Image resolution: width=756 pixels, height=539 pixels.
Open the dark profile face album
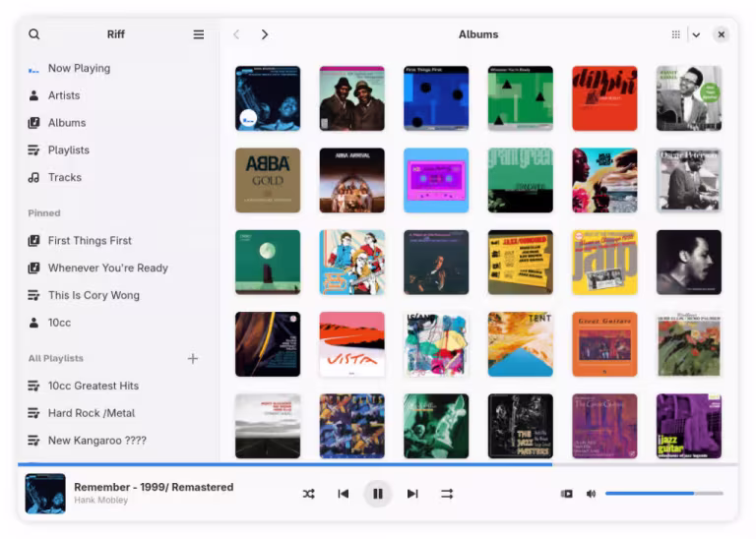pyautogui.click(x=689, y=262)
